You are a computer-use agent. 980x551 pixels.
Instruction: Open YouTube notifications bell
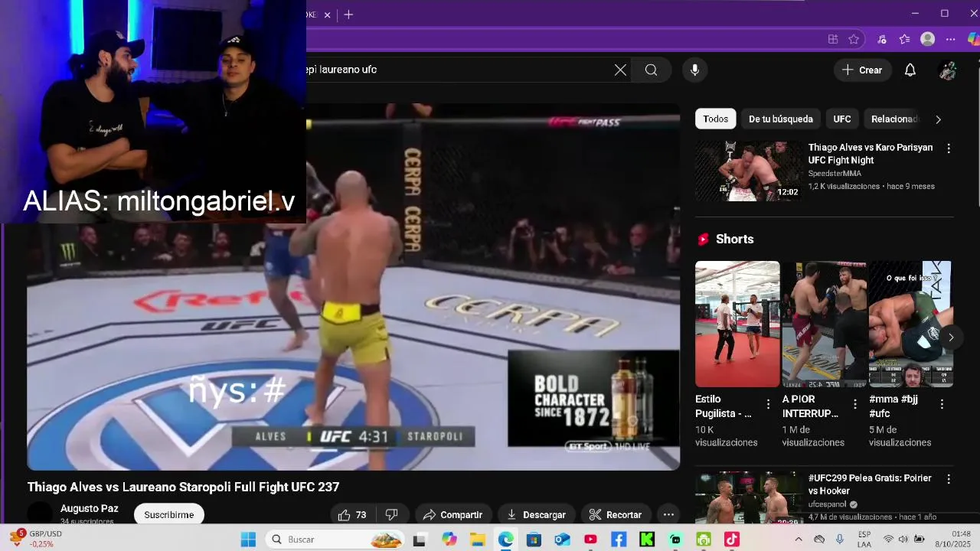click(x=910, y=70)
